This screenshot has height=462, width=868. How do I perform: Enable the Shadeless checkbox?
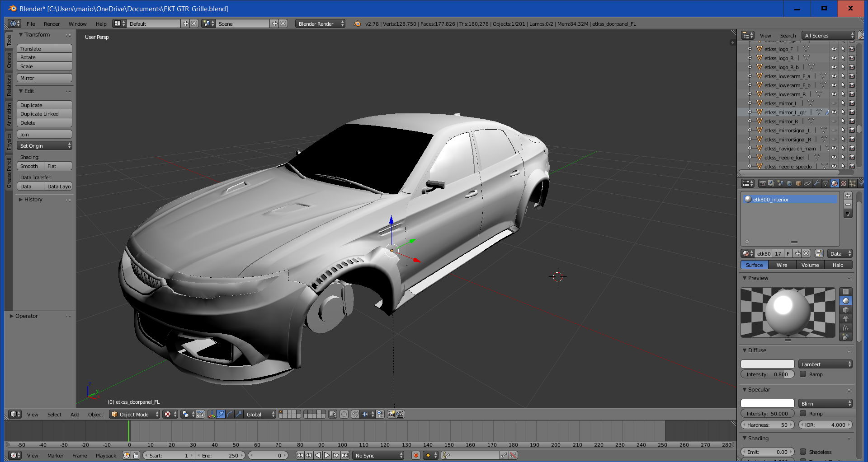(x=803, y=452)
